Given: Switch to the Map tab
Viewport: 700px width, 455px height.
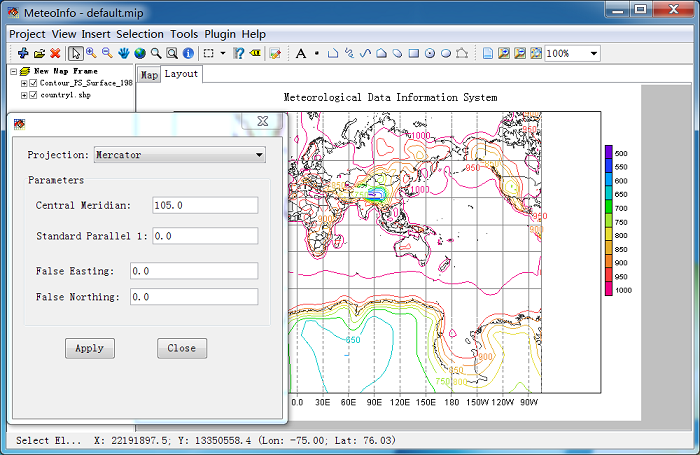Looking at the screenshot, I should 149,75.
